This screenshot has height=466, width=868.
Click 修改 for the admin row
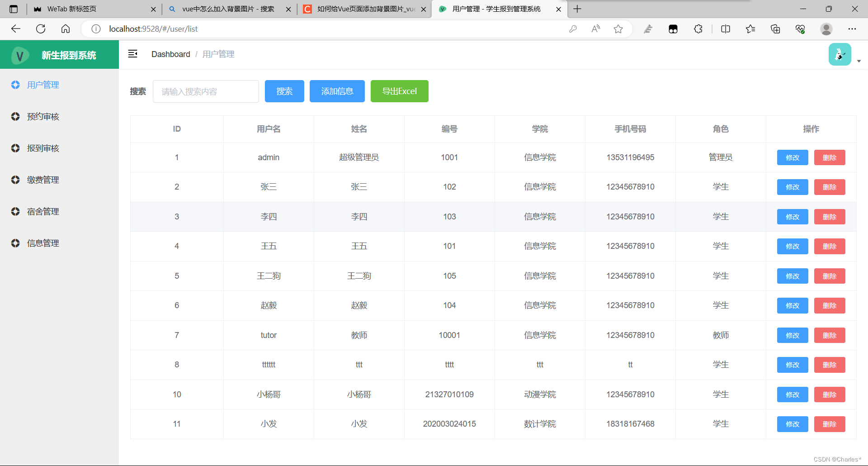[x=793, y=157]
